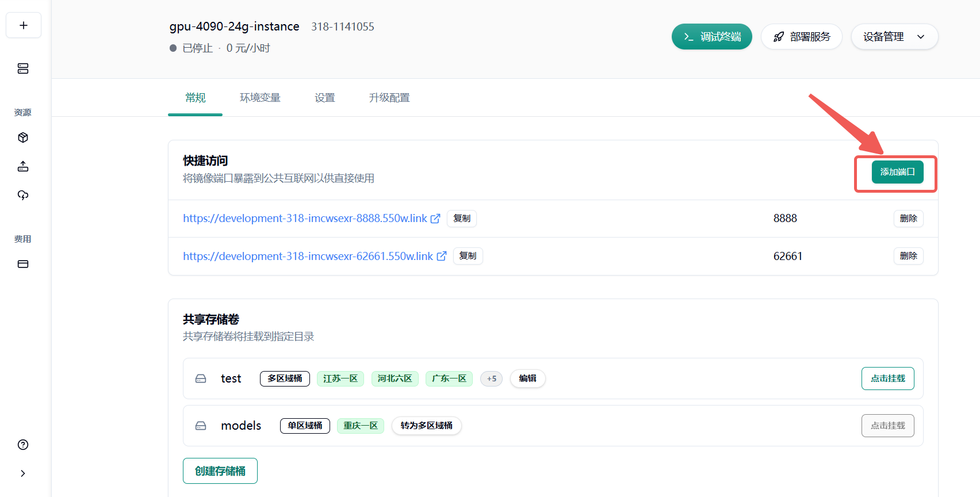This screenshot has height=497, width=980.
Task: Open external link icon for the 8888 URL
Action: tap(435, 219)
